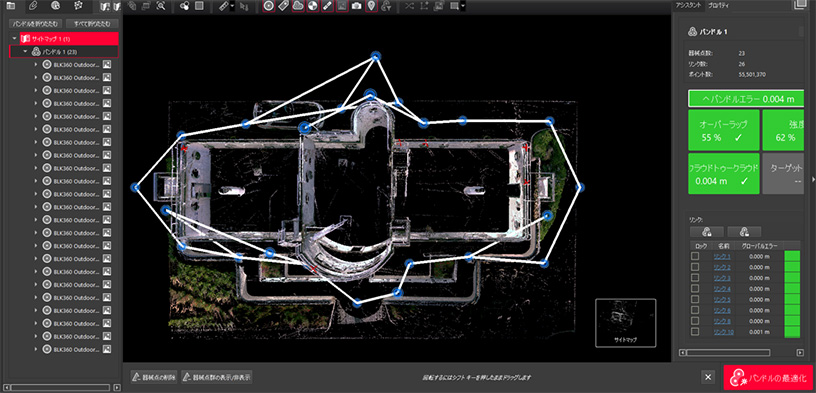Toggle the highlighted image picture icon
The height and width of the screenshot is (393, 816).
click(x=342, y=6)
